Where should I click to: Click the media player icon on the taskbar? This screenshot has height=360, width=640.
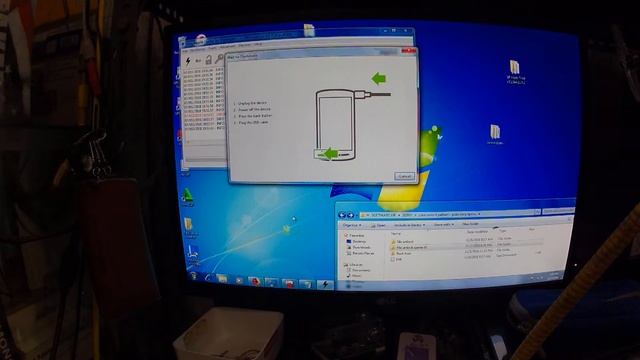click(x=239, y=280)
